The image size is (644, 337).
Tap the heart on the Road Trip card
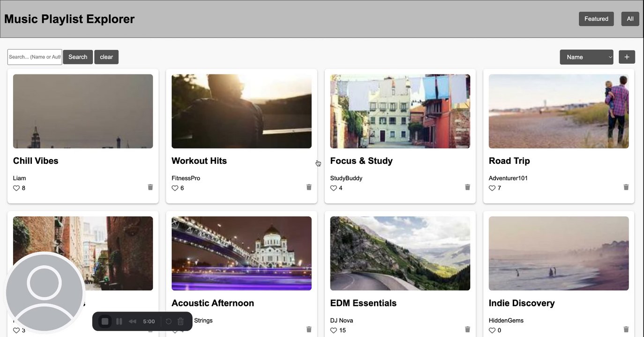[x=492, y=188]
